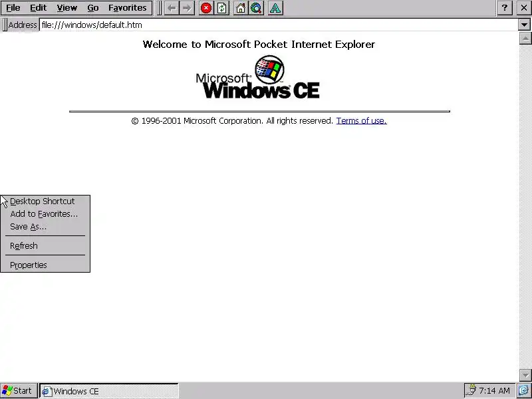
Task: Open the View menu
Action: point(67,8)
